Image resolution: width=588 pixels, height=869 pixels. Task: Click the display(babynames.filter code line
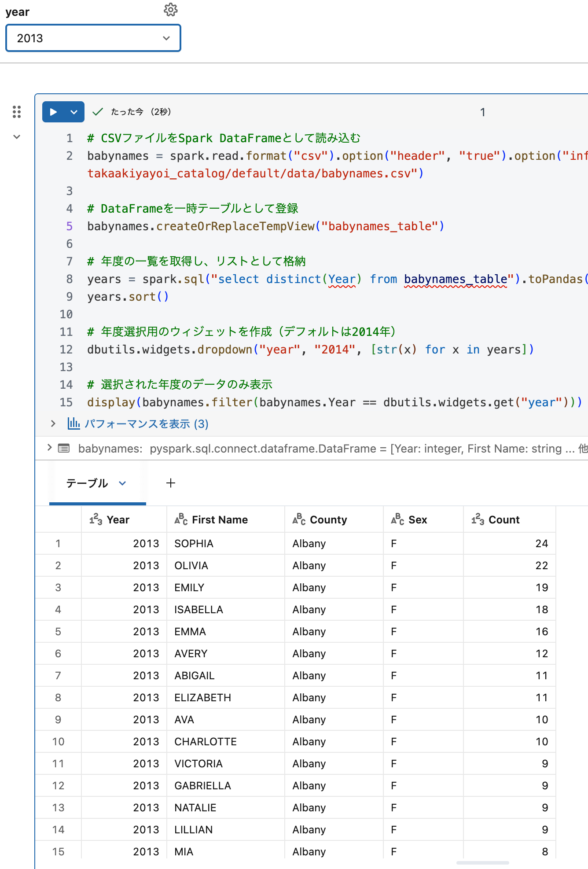coord(334,402)
